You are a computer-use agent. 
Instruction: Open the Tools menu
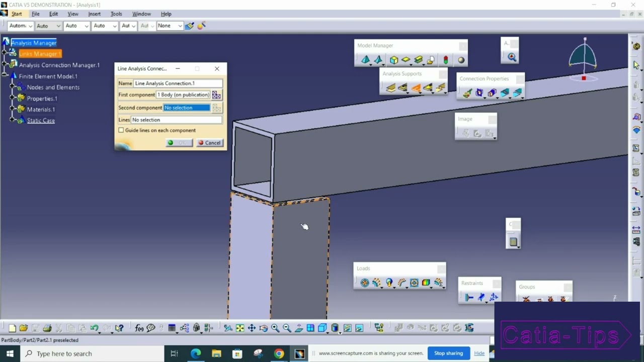[116, 14]
